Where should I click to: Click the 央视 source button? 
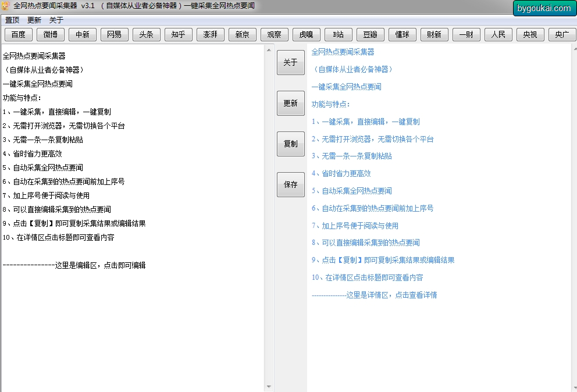pyautogui.click(x=530, y=34)
